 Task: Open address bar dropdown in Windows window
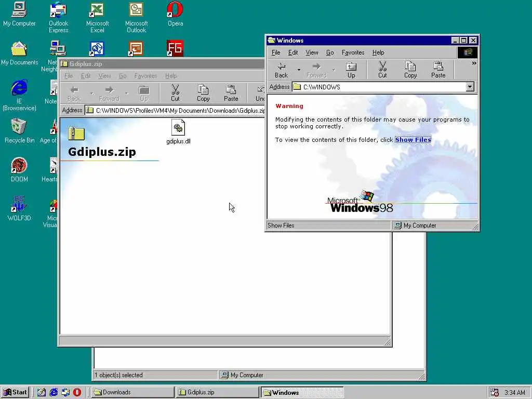470,87
